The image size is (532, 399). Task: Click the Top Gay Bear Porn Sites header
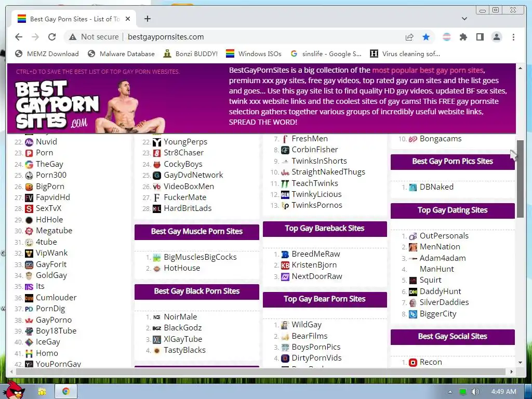(x=325, y=299)
